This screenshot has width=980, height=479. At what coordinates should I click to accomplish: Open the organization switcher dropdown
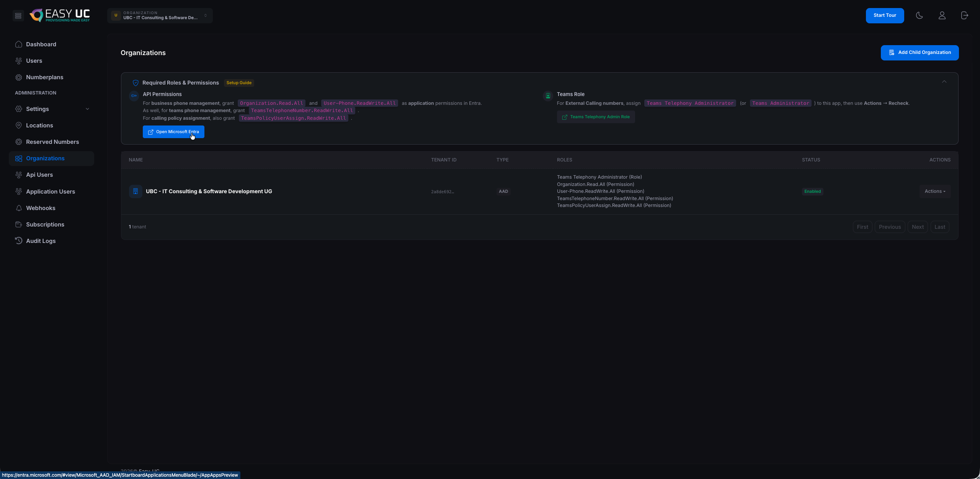tap(160, 16)
